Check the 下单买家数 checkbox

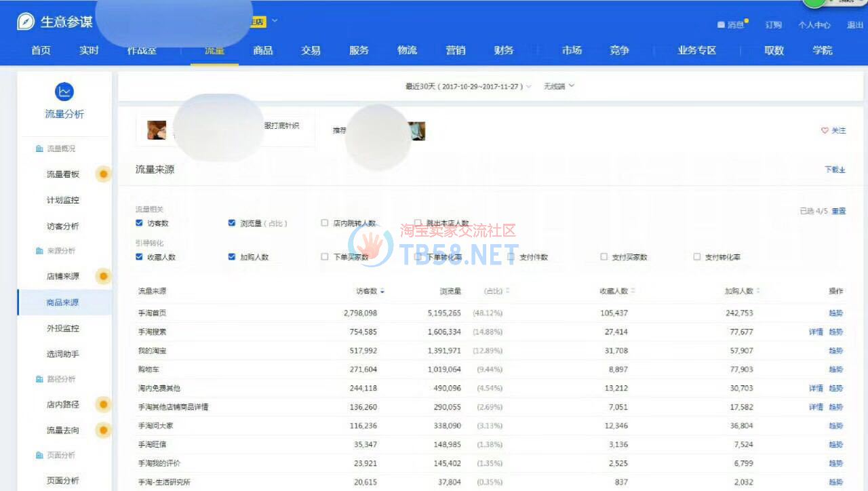point(325,256)
